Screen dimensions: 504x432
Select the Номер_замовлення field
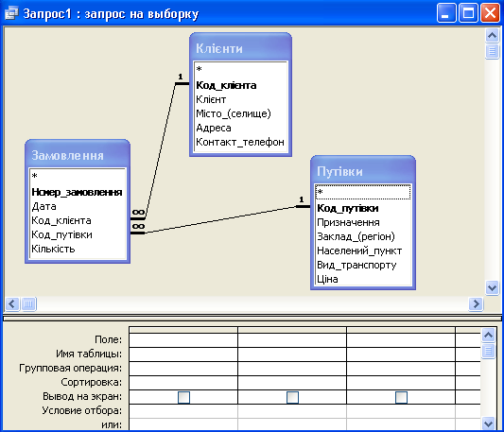(x=78, y=192)
